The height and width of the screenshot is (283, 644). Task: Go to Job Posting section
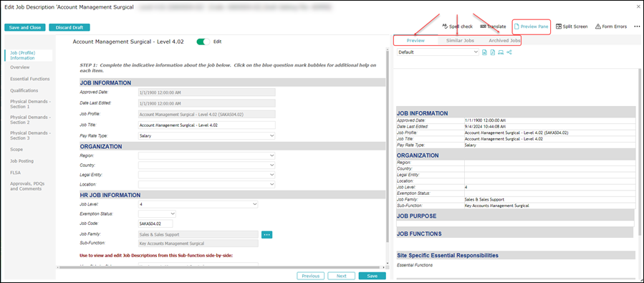coord(21,161)
